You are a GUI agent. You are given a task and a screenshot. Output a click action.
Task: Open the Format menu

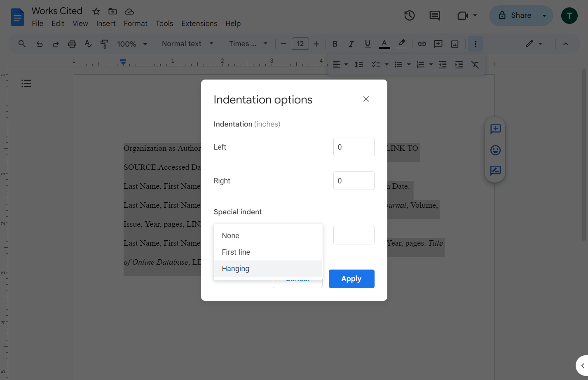[x=136, y=23]
